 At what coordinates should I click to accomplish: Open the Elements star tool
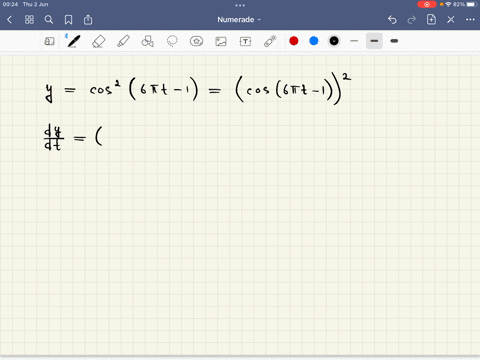pyautogui.click(x=196, y=41)
